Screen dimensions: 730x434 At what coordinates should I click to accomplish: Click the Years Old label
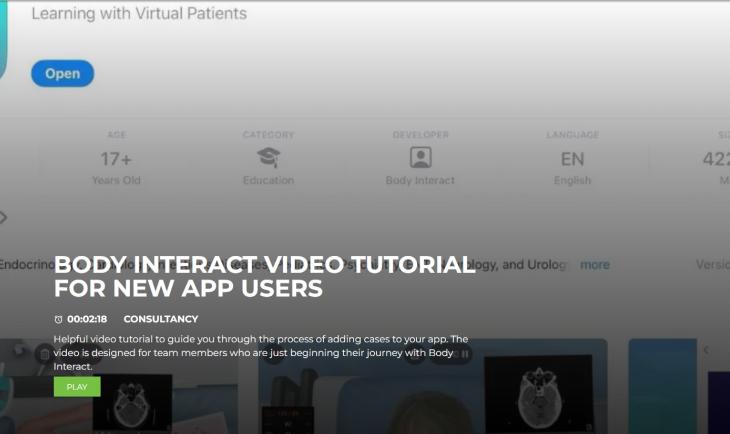click(116, 180)
